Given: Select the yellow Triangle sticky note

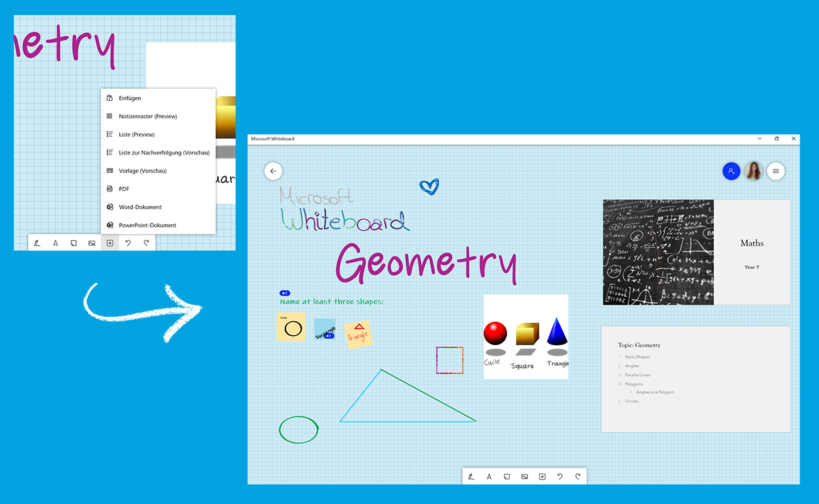Looking at the screenshot, I should pyautogui.click(x=358, y=334).
